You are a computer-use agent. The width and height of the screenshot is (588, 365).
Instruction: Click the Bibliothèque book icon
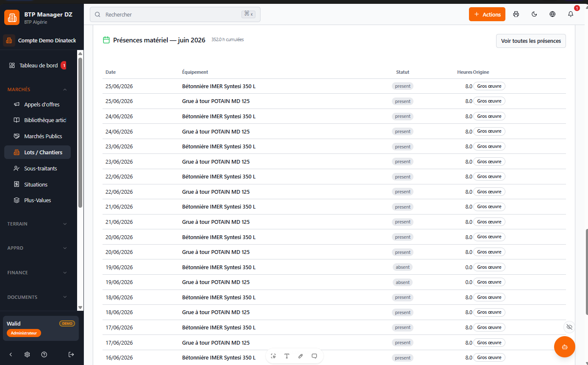coord(17,120)
